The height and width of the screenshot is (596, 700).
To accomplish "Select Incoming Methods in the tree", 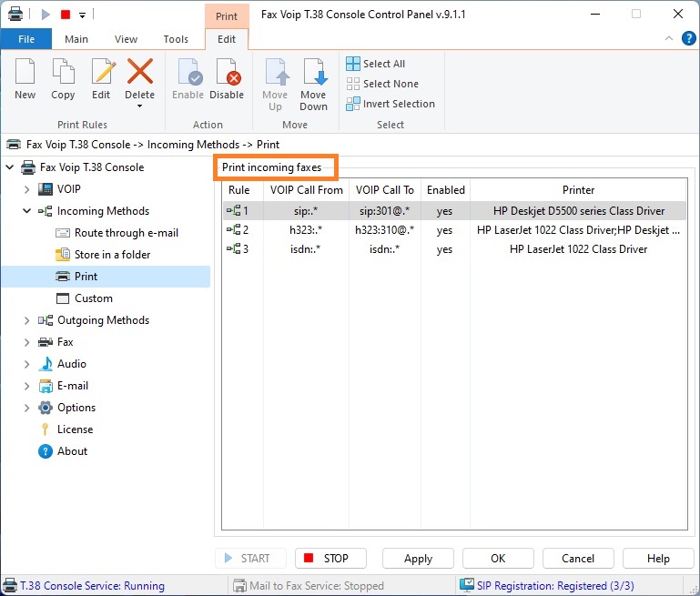I will pos(103,211).
